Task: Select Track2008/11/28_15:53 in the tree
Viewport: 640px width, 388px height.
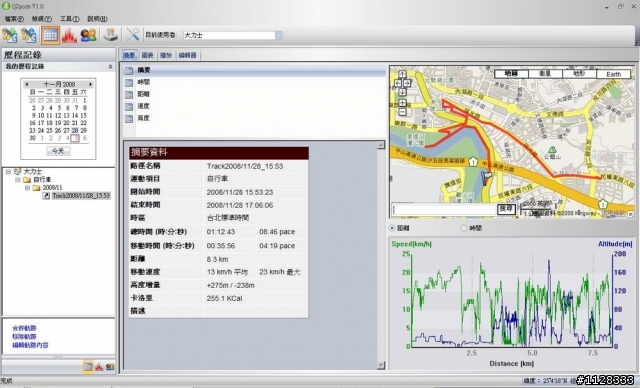Action: 81,196
